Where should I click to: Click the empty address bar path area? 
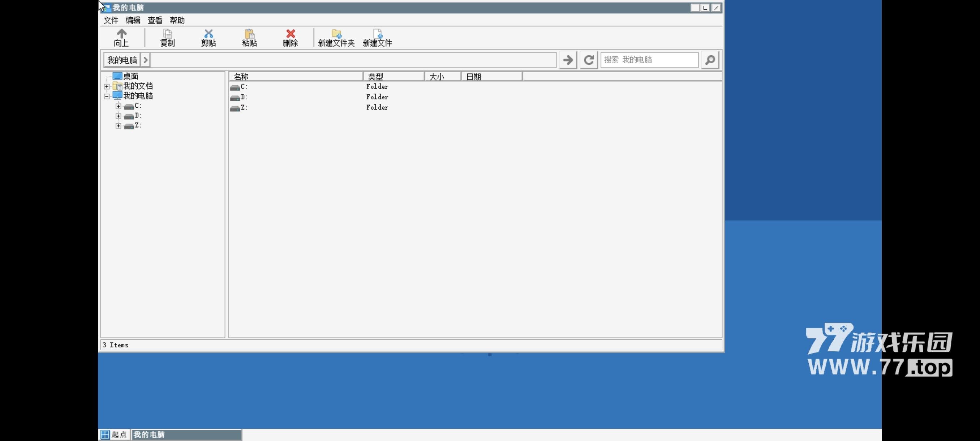pyautogui.click(x=353, y=60)
